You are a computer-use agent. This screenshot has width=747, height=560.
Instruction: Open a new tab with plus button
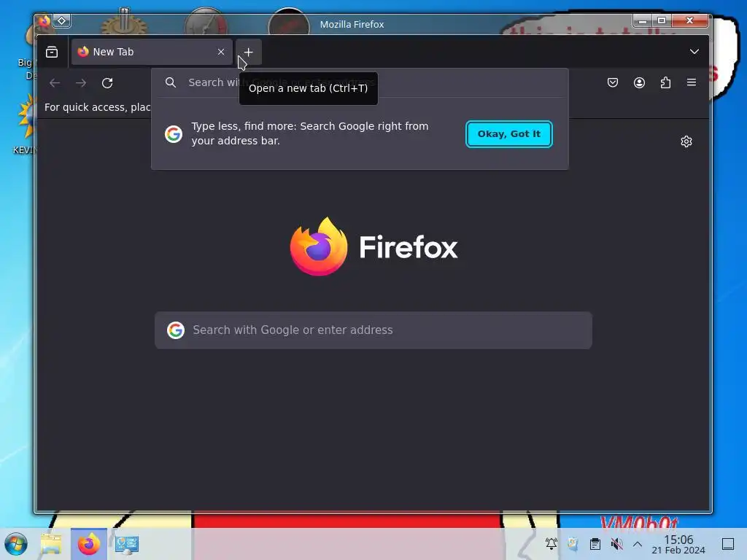pyautogui.click(x=248, y=52)
